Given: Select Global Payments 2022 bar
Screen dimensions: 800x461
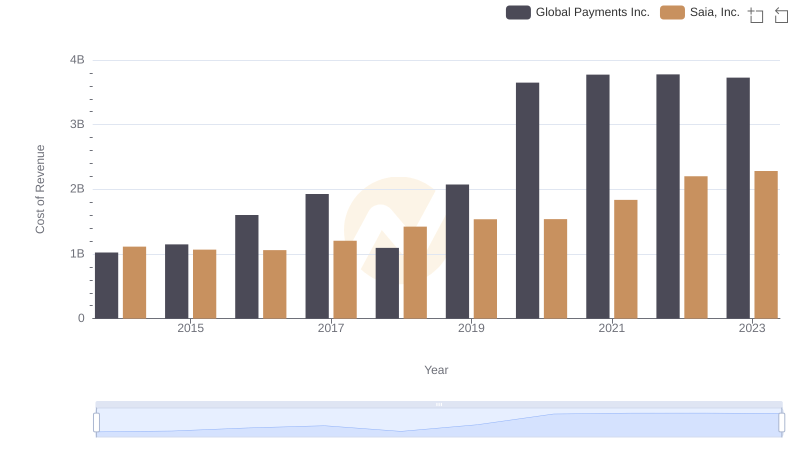Looking at the screenshot, I should click(668, 196).
